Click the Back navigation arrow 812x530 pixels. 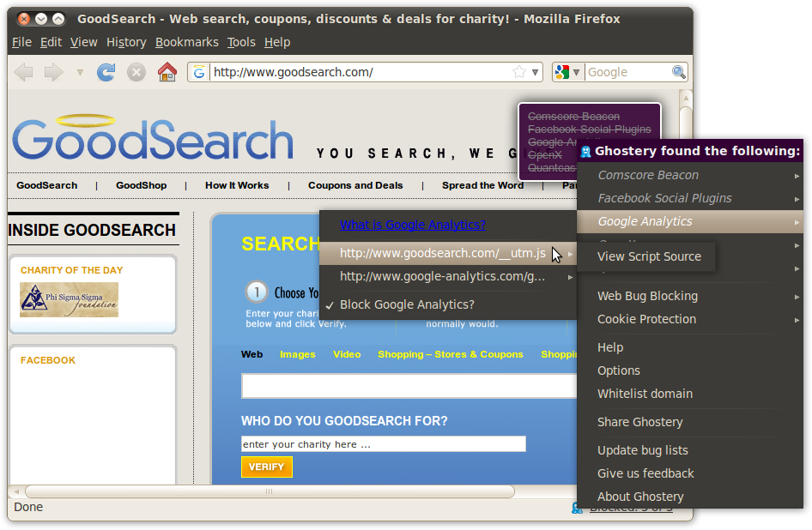23,72
